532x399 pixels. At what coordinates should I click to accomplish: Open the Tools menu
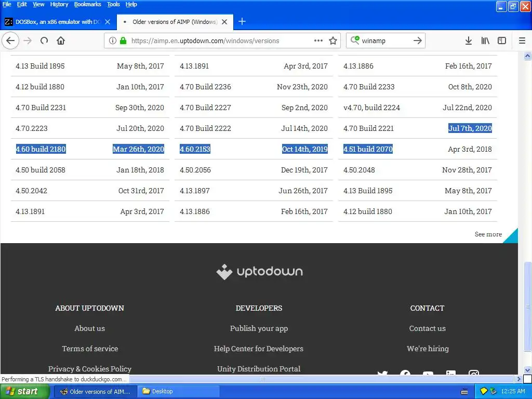tap(113, 4)
